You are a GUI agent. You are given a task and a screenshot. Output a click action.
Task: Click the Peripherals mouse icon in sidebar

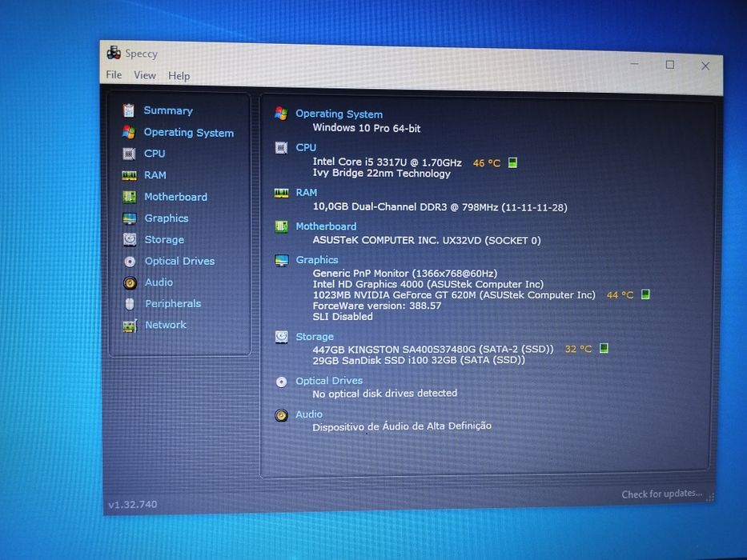[x=130, y=304]
